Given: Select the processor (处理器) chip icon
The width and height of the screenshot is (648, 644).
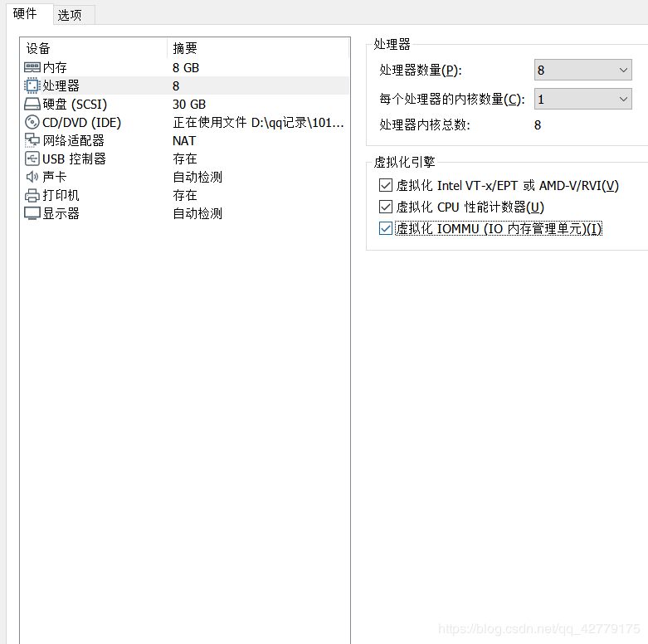Looking at the screenshot, I should click(32, 85).
